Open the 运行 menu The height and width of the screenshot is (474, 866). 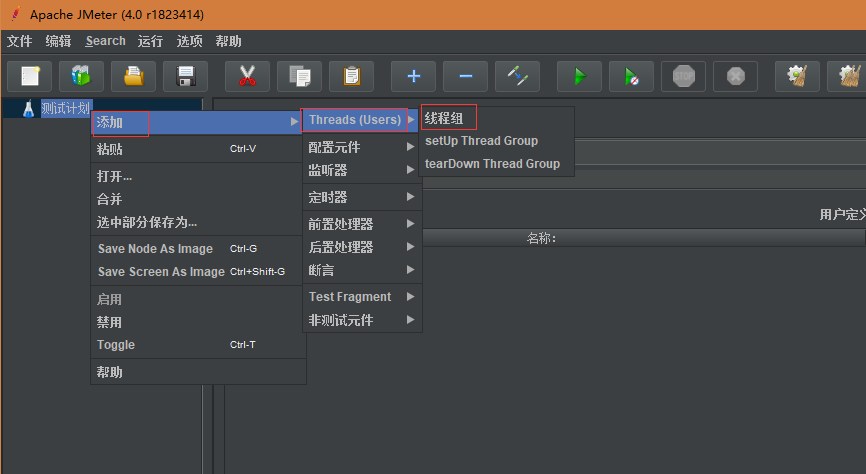coord(150,41)
